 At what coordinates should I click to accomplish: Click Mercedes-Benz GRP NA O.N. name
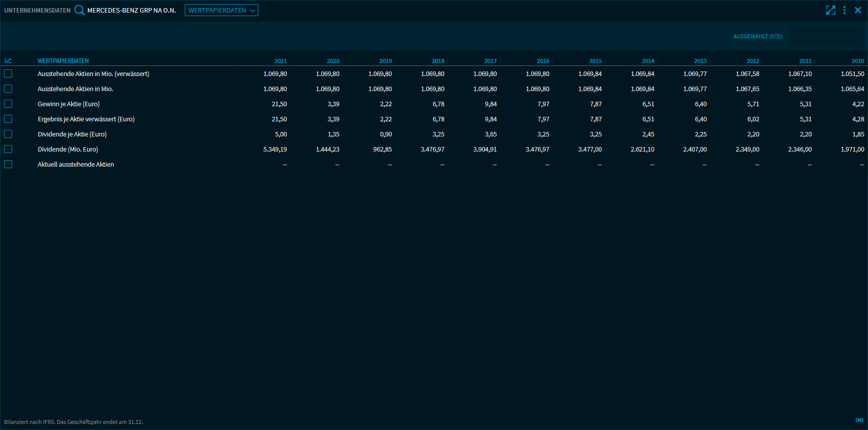pyautogui.click(x=131, y=11)
